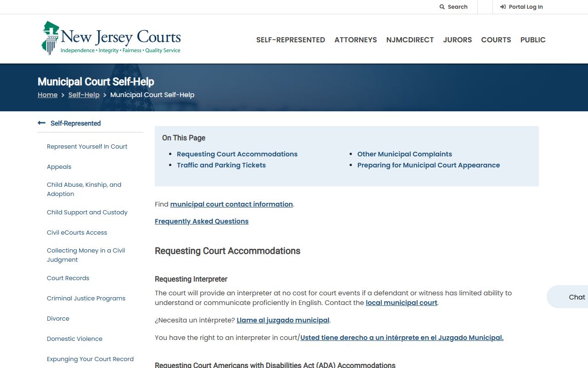Screen dimensions: 588x368
Task: Open the Courts menu
Action: 496,40
